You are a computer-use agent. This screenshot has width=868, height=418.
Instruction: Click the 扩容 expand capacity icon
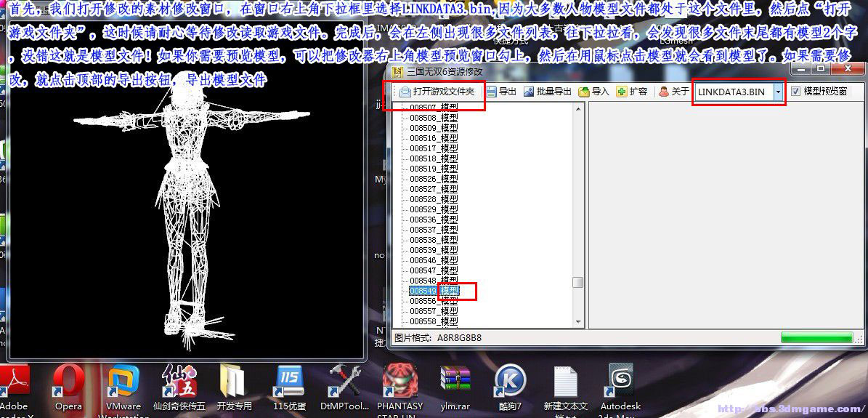pos(631,92)
